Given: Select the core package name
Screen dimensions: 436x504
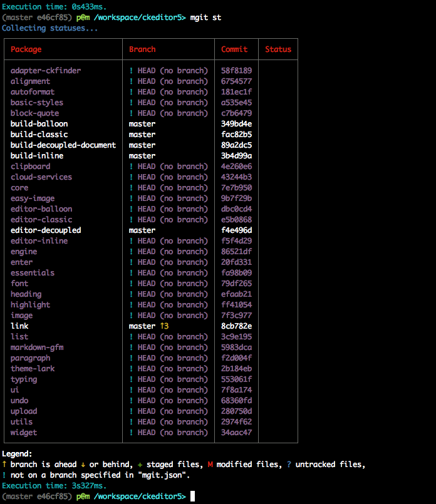Looking at the screenshot, I should 19,188.
